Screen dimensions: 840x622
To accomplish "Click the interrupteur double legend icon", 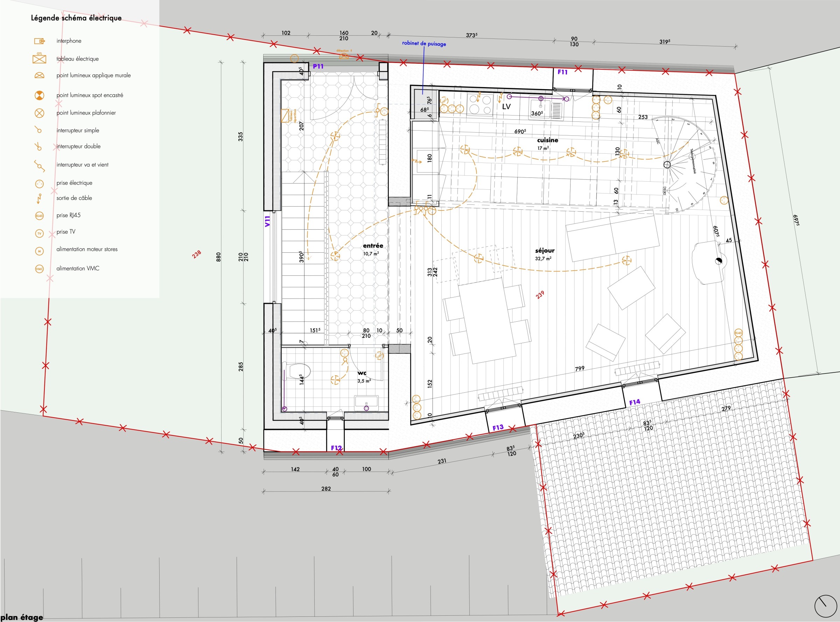I will point(38,147).
